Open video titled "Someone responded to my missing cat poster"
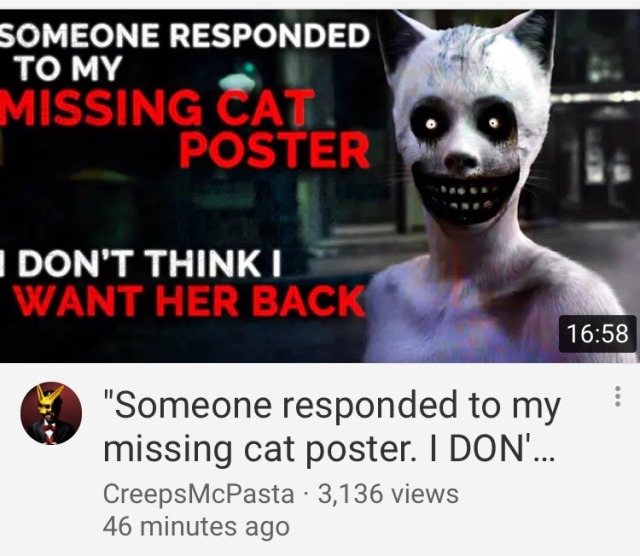 [332, 427]
